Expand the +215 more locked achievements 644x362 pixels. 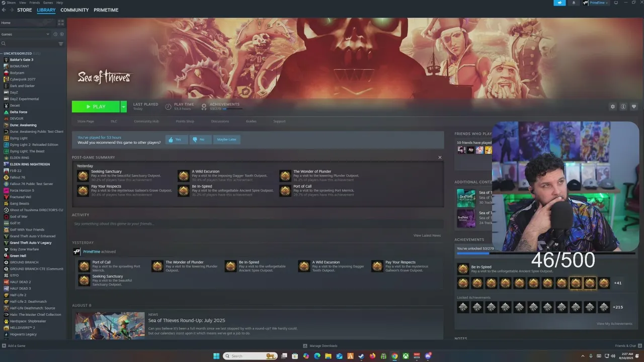pos(618,307)
